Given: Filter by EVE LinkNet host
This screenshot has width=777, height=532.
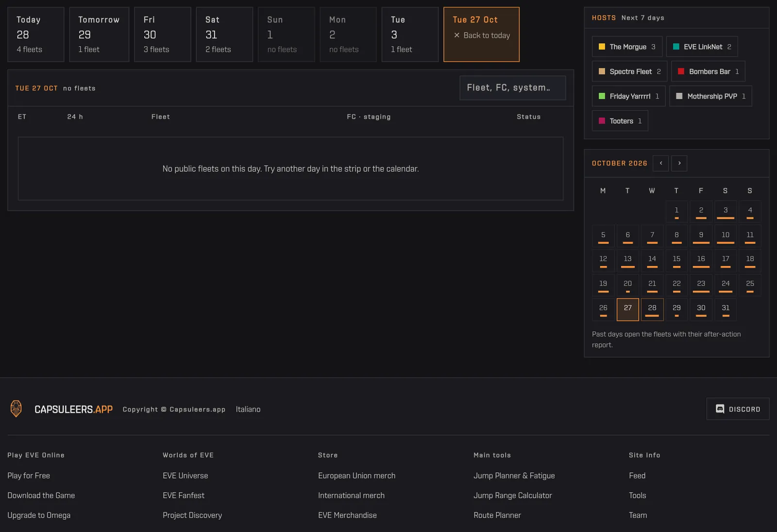Looking at the screenshot, I should click(702, 47).
